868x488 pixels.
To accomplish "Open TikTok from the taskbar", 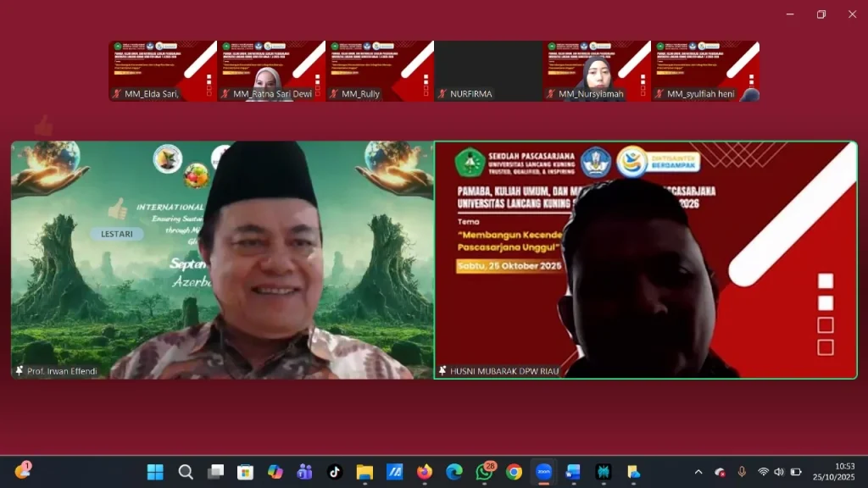I will (x=335, y=472).
